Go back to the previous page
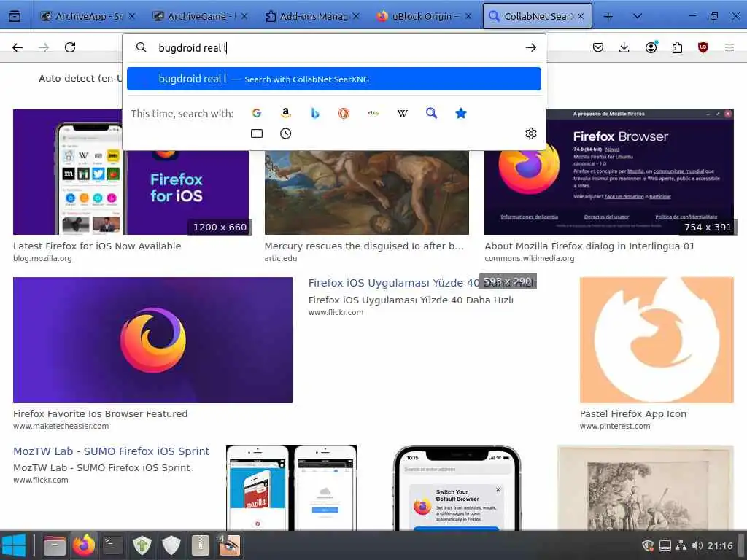Viewport: 747px width, 560px height. click(x=18, y=47)
